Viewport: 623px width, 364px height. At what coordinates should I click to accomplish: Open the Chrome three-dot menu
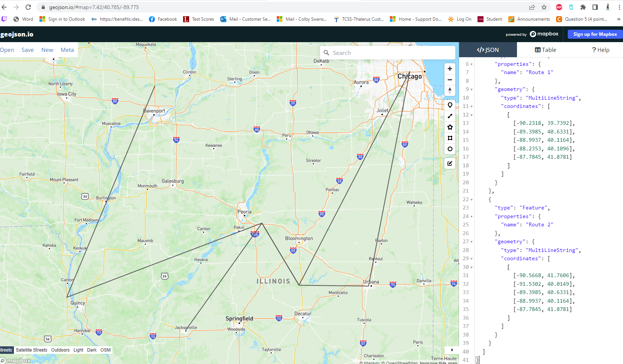(x=619, y=7)
